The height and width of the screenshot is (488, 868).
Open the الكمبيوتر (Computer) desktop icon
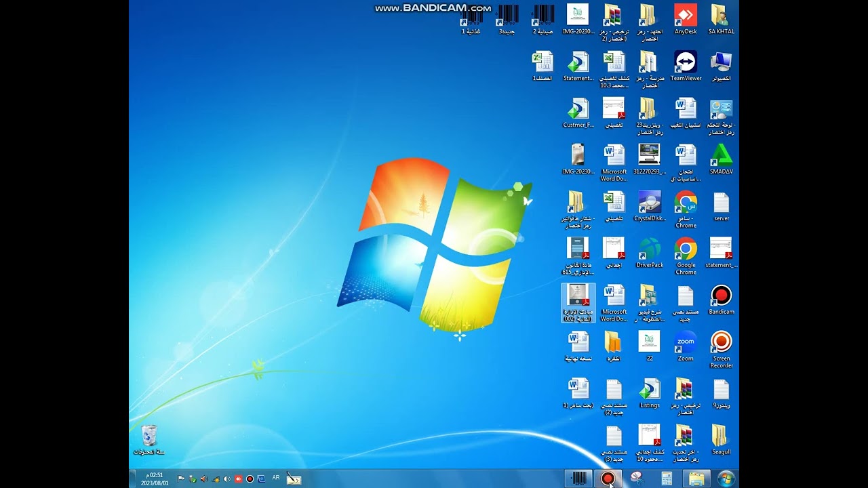[x=721, y=66]
